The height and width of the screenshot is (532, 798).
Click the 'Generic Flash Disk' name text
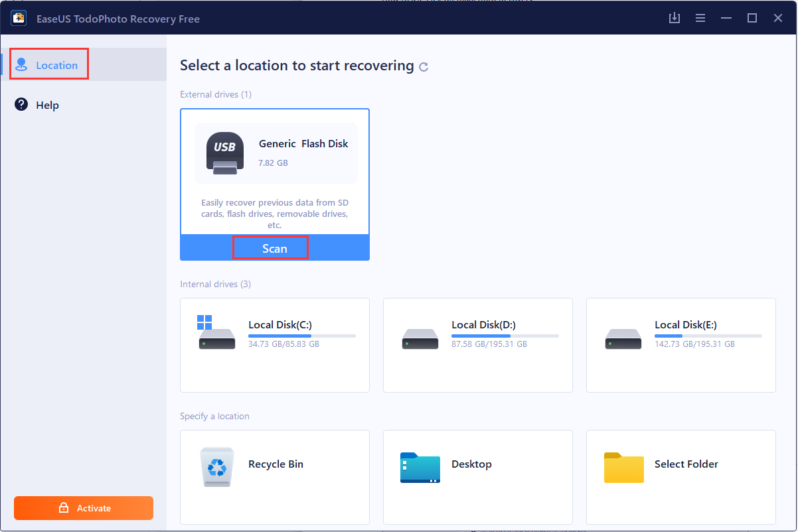303,143
